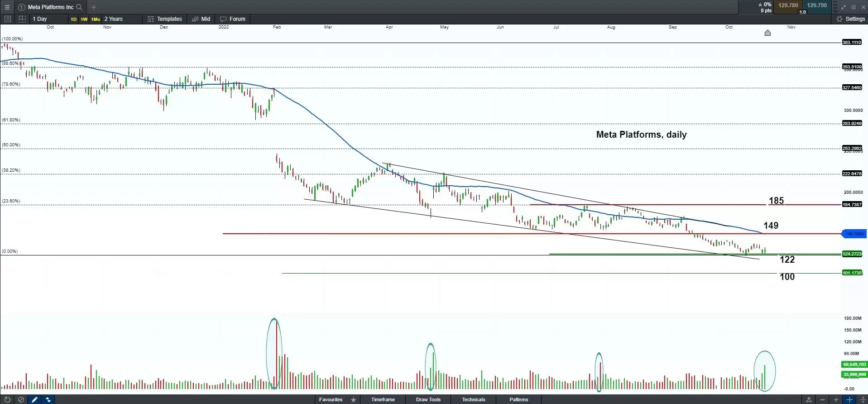Click the (100.00%) Fibonacci level label
This screenshot has height=404, width=868.
coord(12,39)
